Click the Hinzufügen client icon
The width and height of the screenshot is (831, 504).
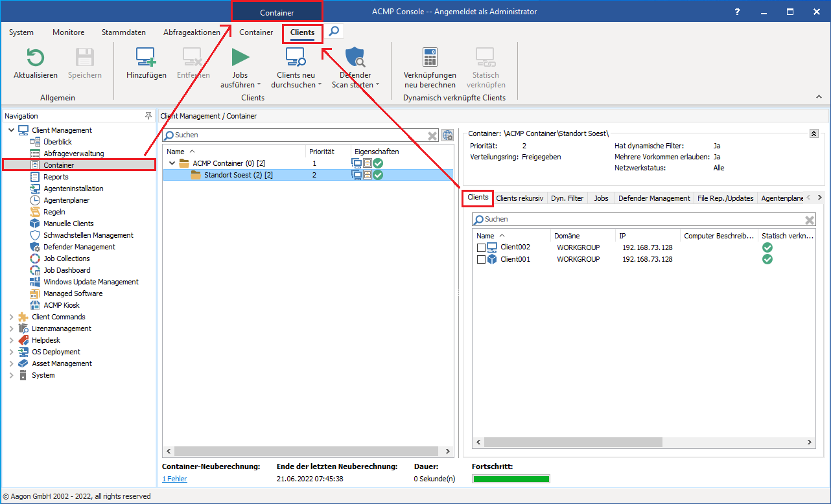tap(146, 58)
